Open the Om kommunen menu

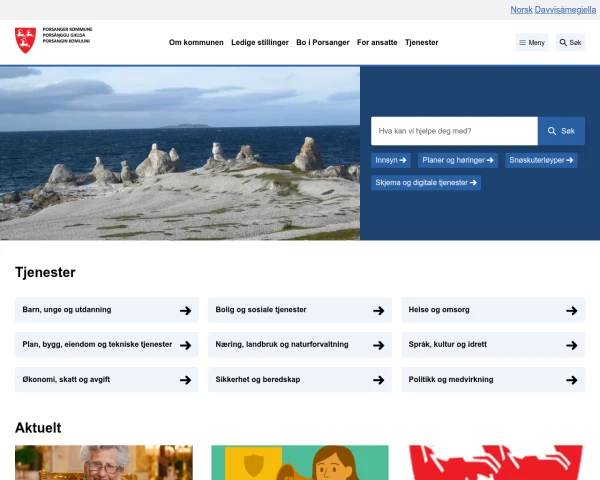[196, 42]
